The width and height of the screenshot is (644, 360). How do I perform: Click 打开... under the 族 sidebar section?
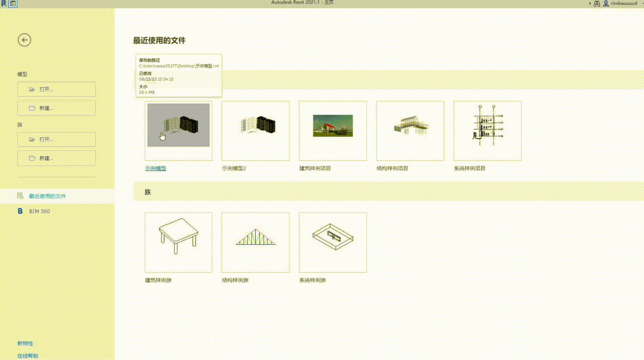(x=56, y=140)
